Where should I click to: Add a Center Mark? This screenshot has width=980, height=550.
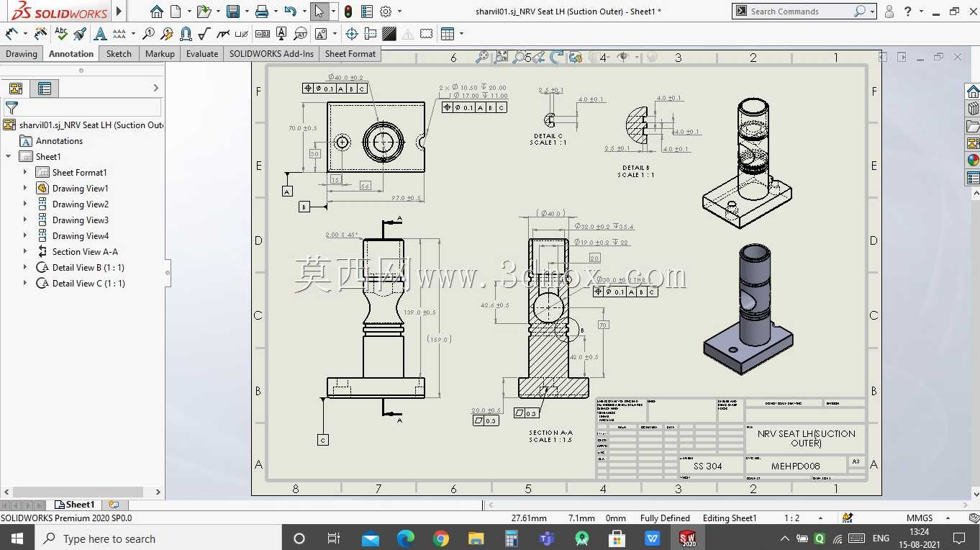(x=352, y=33)
